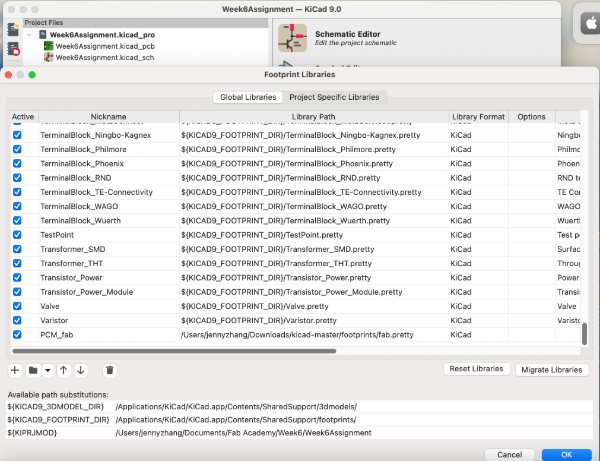Disable the PCM_fab library checkbox

tap(17, 335)
